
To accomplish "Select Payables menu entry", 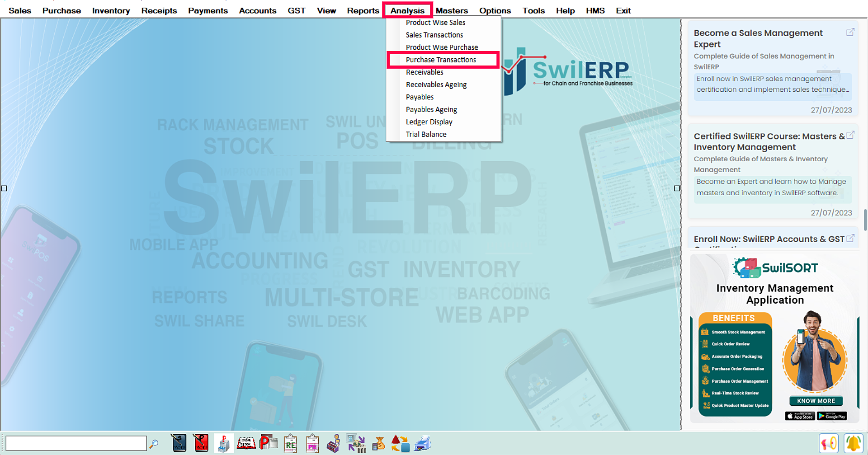I will click(443, 97).
